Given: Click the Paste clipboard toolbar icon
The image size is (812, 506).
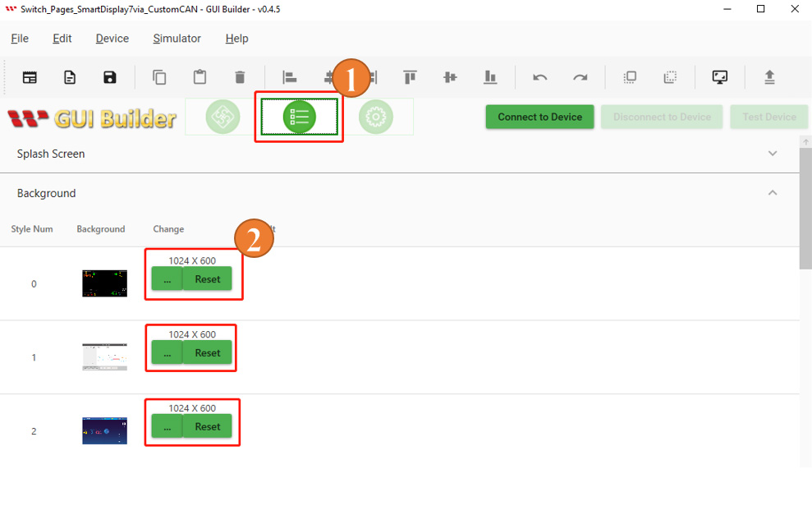Looking at the screenshot, I should [x=200, y=77].
